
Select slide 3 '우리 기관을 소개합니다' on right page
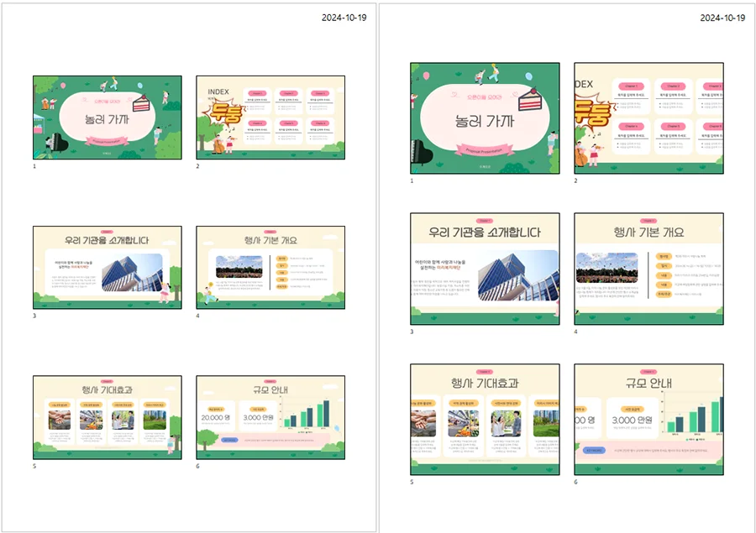[485, 269]
